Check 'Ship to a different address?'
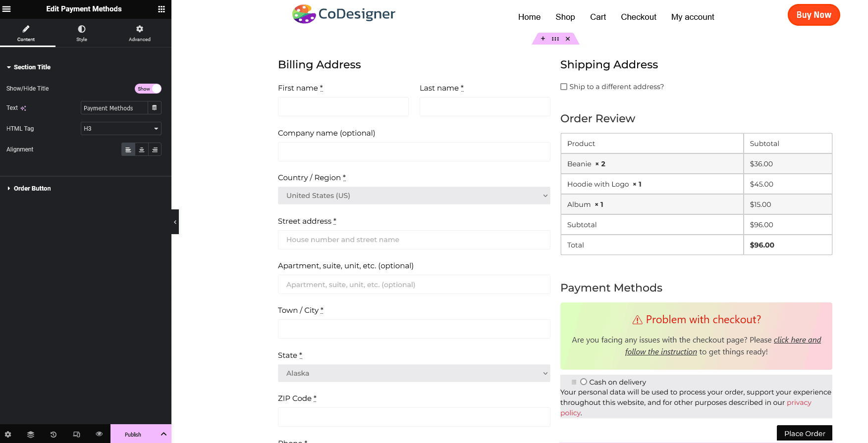The image size is (868, 443). tap(564, 87)
